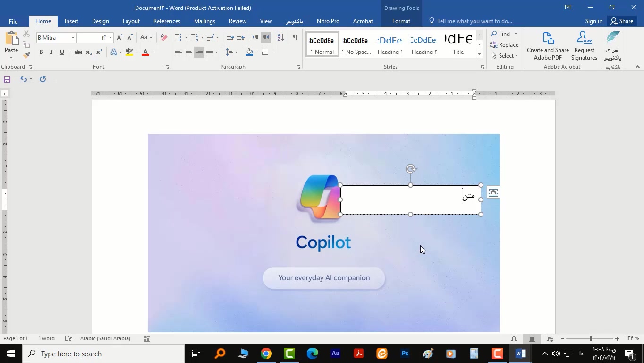Expand the Numbering list dropdown
644x363 pixels.
click(202, 38)
